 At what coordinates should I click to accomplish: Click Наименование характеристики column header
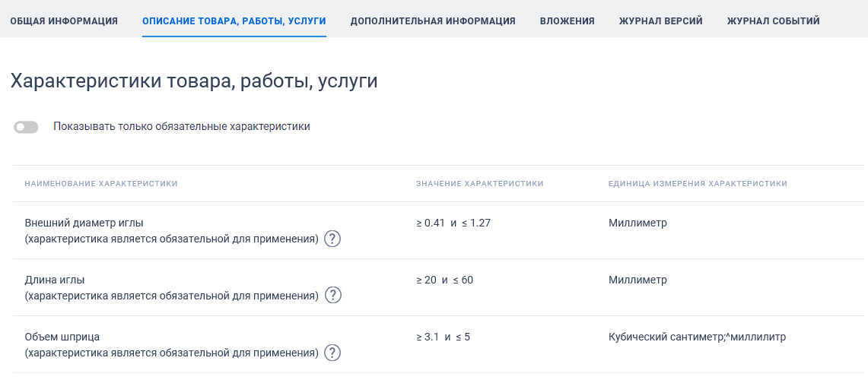pyautogui.click(x=101, y=183)
